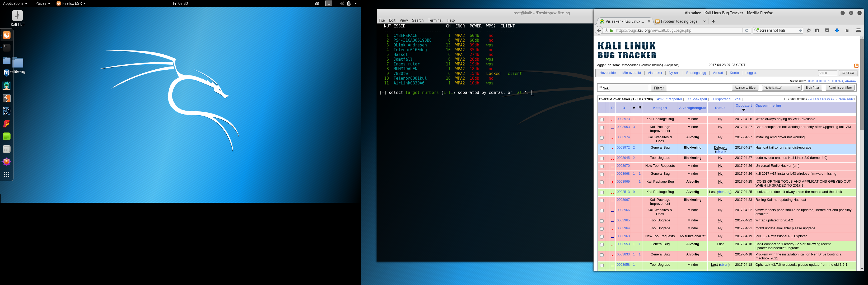868x285 pixels.
Task: Switch to the Problem loading page tab
Action: tap(679, 21)
